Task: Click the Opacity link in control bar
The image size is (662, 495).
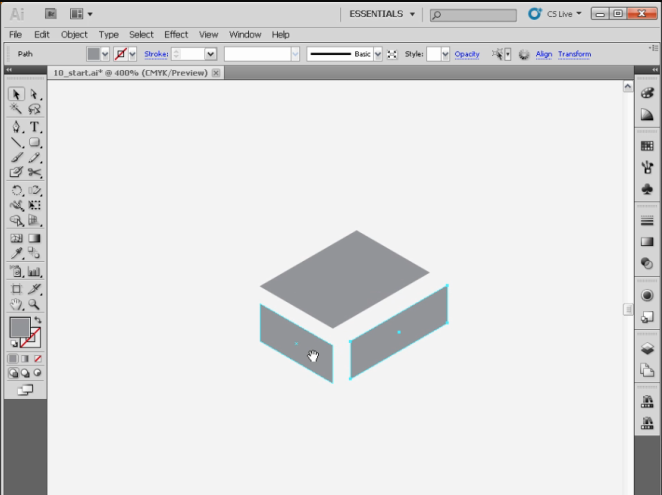Action: point(467,54)
